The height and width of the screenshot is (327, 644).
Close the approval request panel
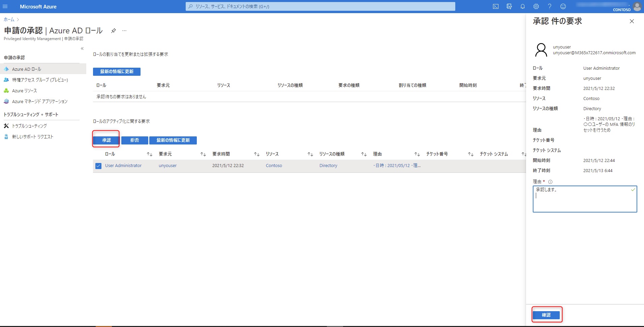(x=632, y=21)
